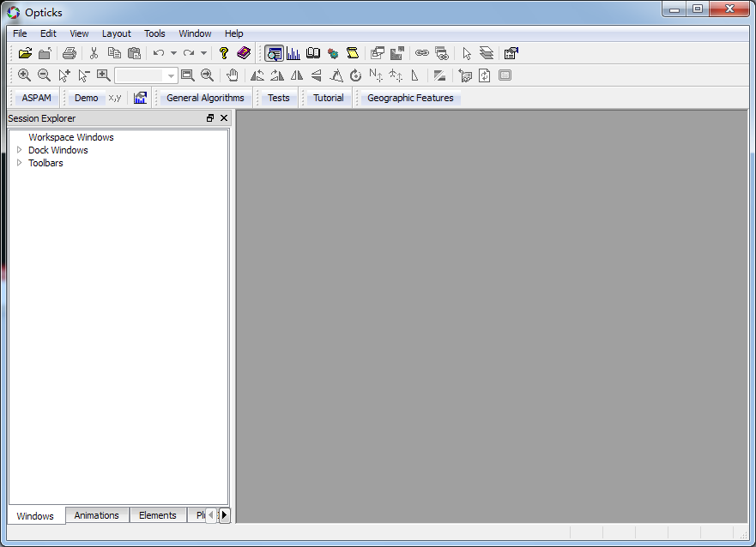This screenshot has width=756, height=547.
Task: Click the Zoom Out magnifier icon
Action: (44, 75)
